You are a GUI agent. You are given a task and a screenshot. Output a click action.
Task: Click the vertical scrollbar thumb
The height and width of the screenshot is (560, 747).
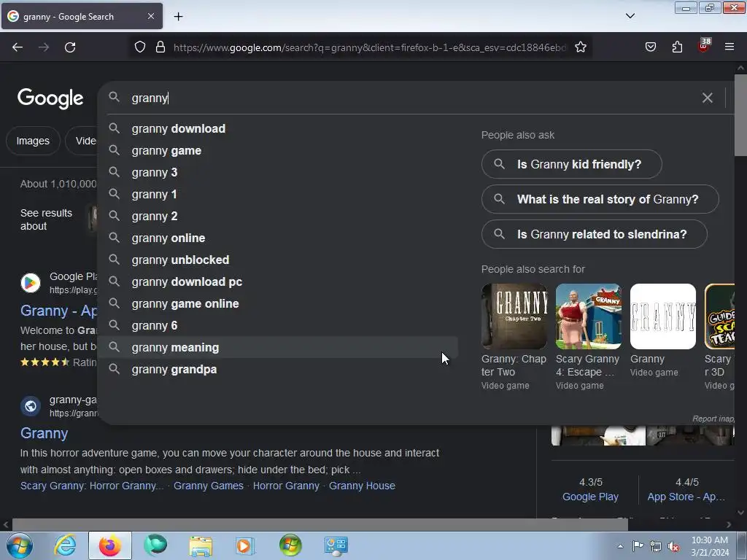(x=741, y=114)
